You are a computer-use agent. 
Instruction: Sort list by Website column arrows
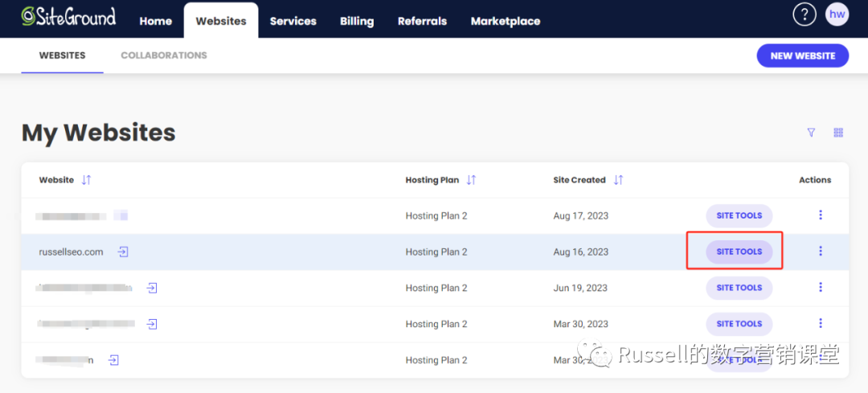click(86, 180)
